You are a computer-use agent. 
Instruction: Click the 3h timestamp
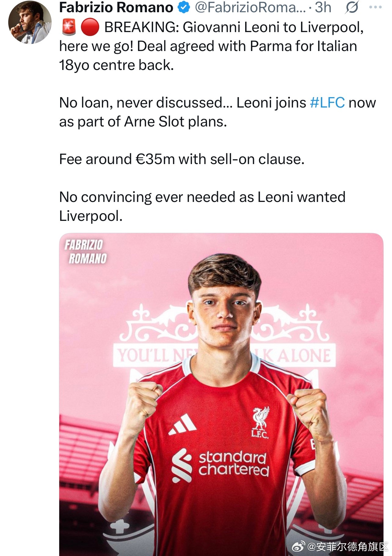pos(323,7)
